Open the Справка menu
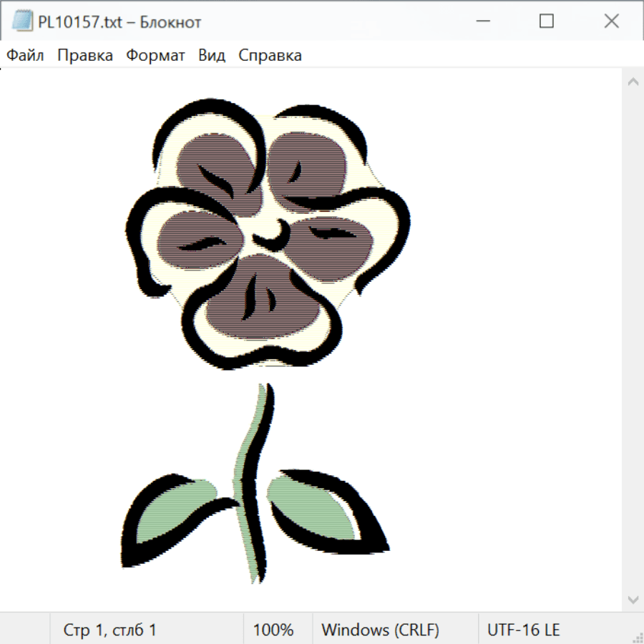 click(270, 55)
